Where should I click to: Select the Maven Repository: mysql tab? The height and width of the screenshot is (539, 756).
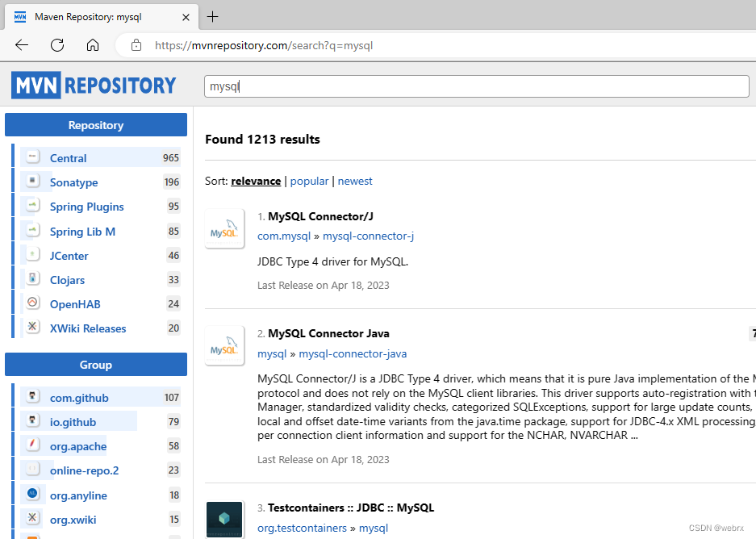(101, 18)
